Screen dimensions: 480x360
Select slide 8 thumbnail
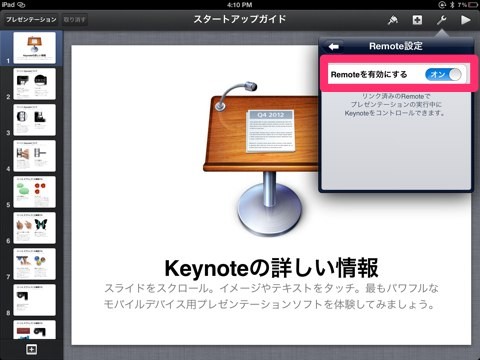pos(34,300)
